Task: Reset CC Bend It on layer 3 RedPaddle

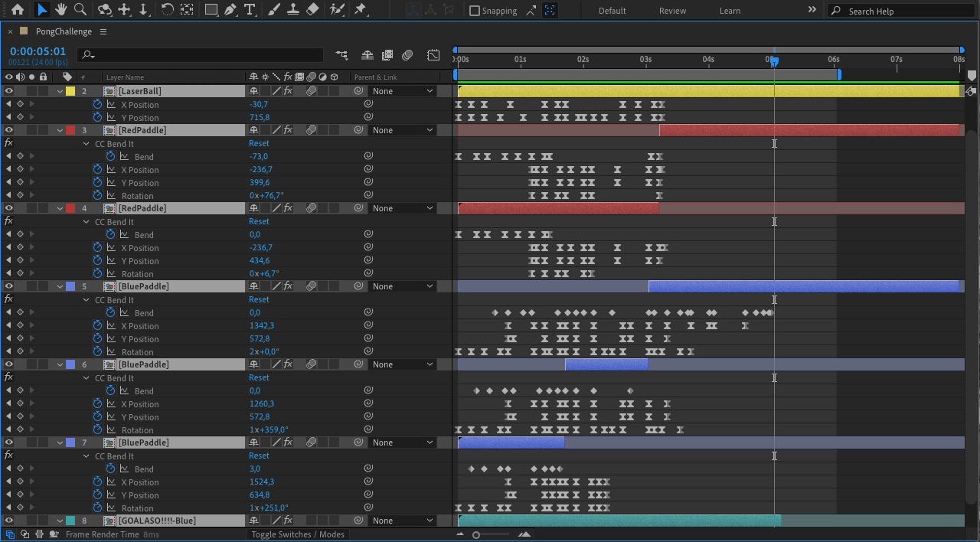Action: (x=259, y=143)
